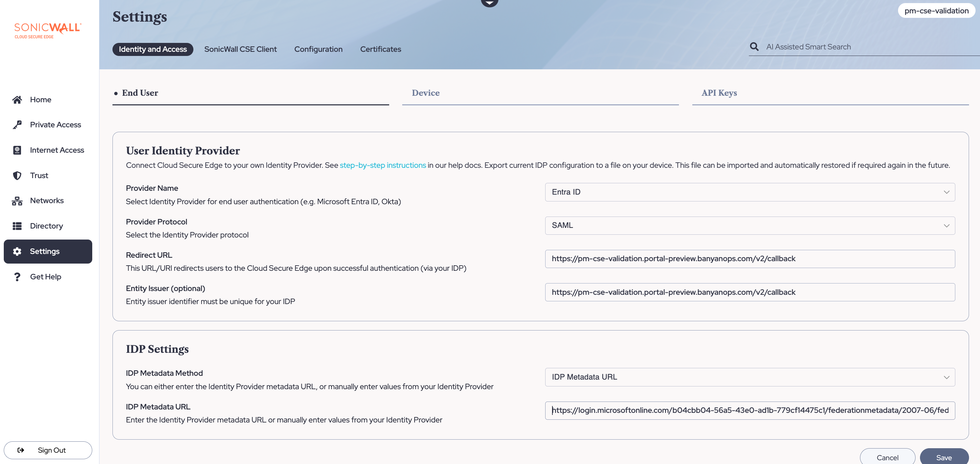Switch to the SonicWall CSE Client tab
This screenshot has width=980, height=464.
tap(240, 49)
